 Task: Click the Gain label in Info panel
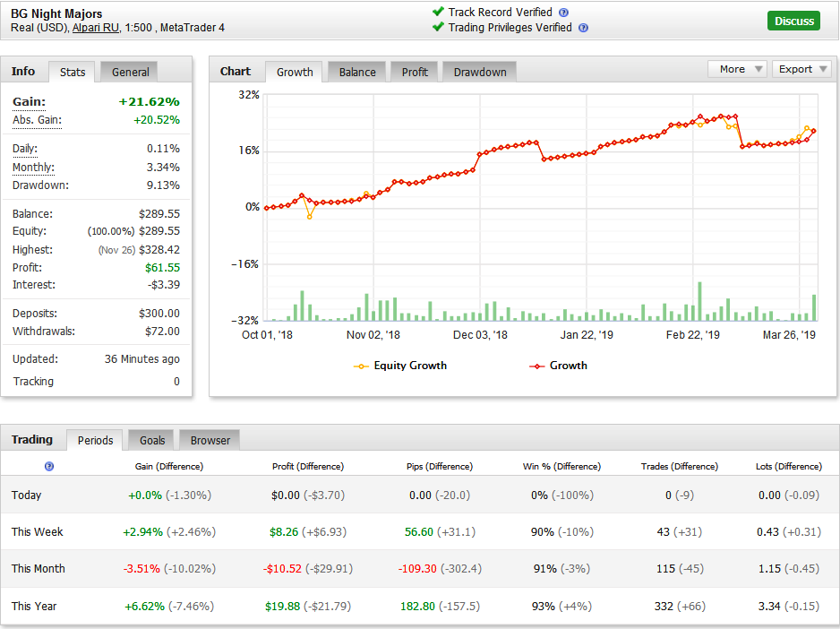tap(29, 102)
